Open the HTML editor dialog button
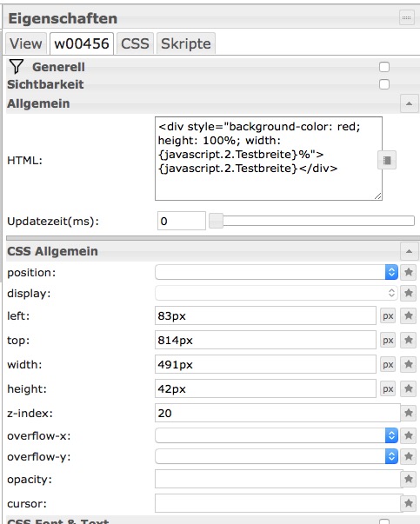This screenshot has width=420, height=524. click(387, 161)
